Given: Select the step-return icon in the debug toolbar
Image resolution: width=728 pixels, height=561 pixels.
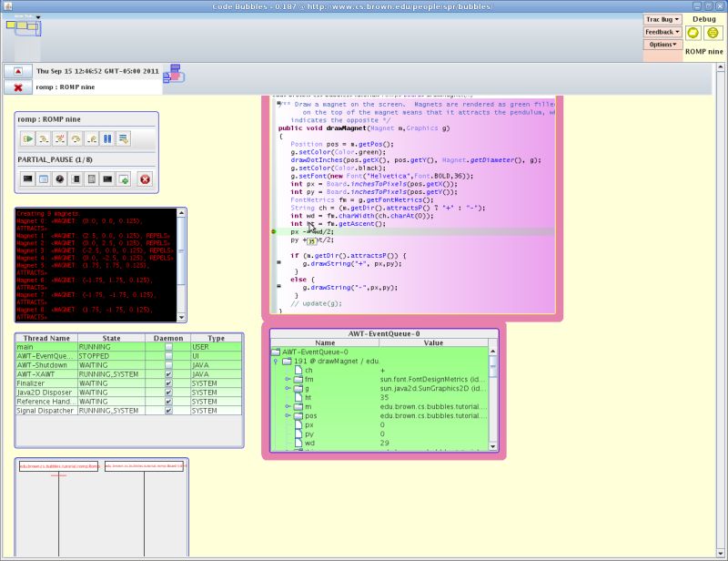Looking at the screenshot, I should [x=76, y=139].
